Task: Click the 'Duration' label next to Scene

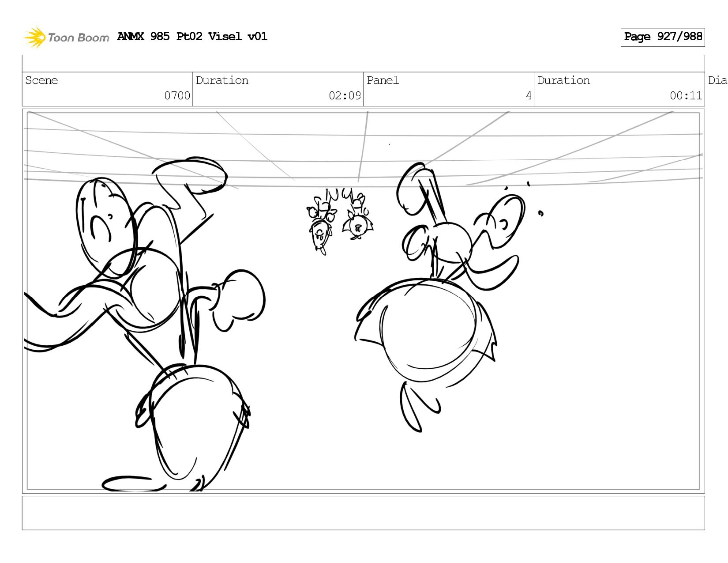Action: coord(222,80)
